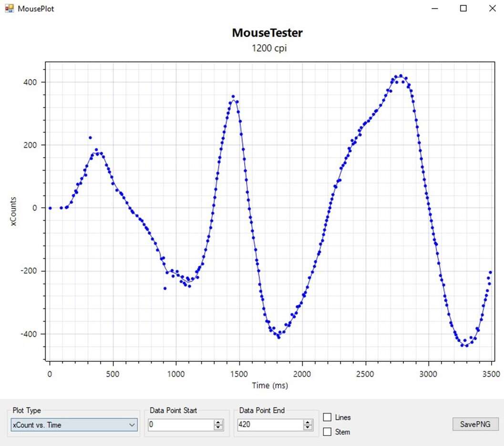Increase Data Point Start with up arrow
Viewport: 504px width, 446px height.
point(218,422)
